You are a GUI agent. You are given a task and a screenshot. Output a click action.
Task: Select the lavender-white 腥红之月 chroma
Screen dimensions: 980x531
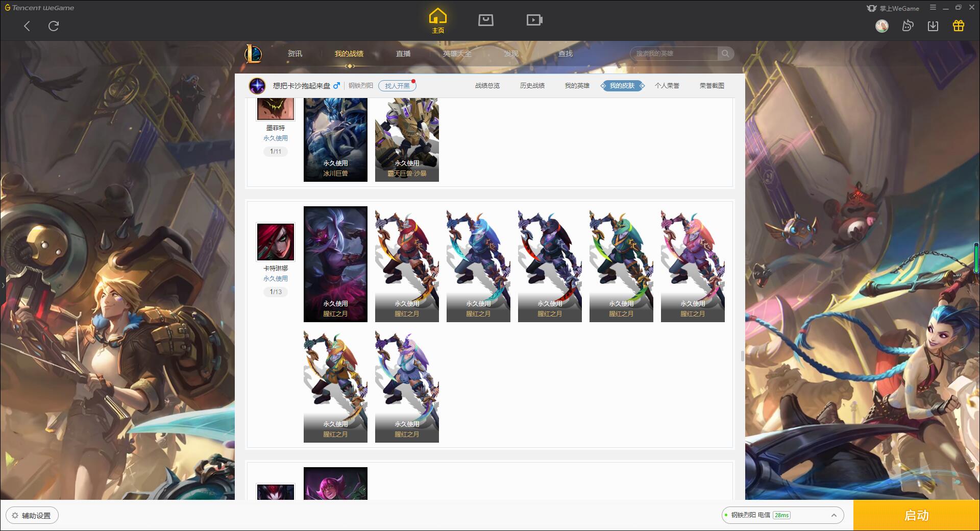click(x=407, y=384)
